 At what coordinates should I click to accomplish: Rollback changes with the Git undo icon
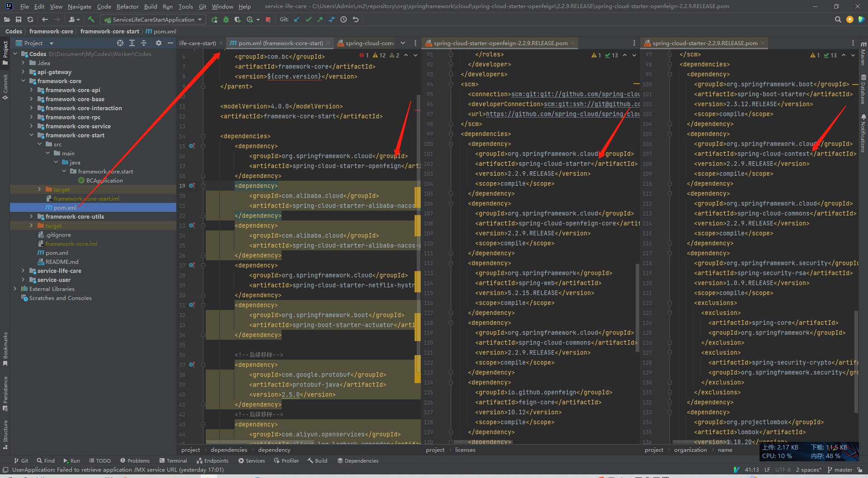tap(356, 19)
